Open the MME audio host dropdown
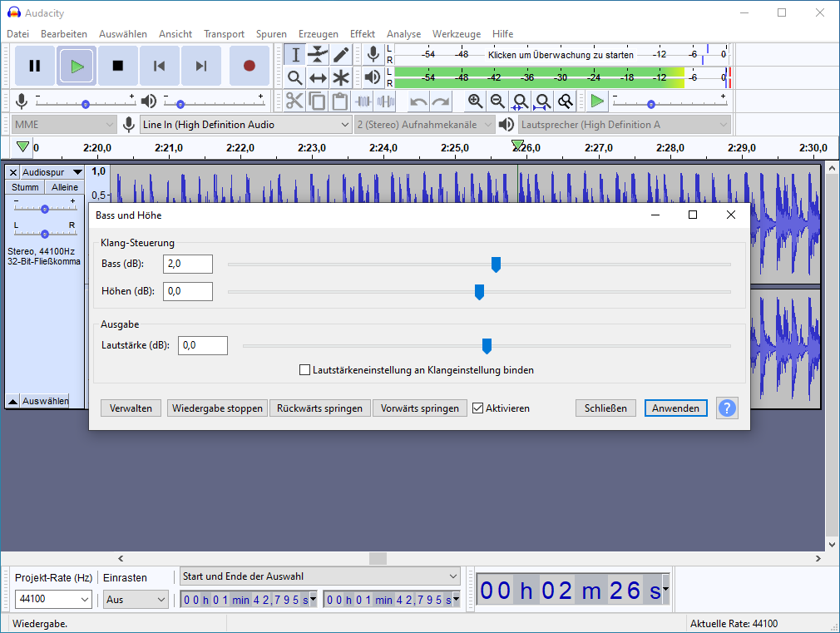Image resolution: width=840 pixels, height=633 pixels. click(x=64, y=125)
